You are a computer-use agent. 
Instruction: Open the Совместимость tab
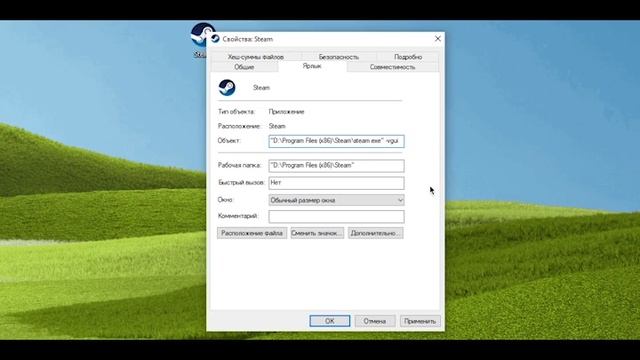coord(393,67)
